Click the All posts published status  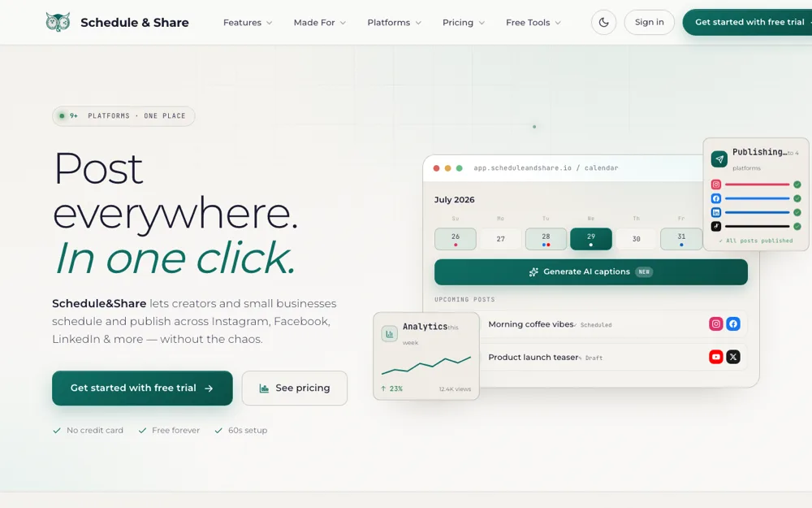[x=756, y=241]
